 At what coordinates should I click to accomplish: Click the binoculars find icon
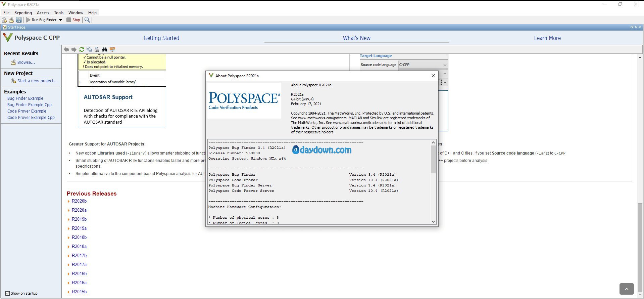(105, 49)
